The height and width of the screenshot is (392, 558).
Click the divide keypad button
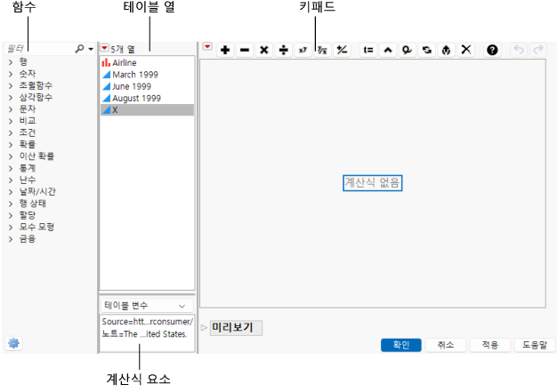click(283, 50)
